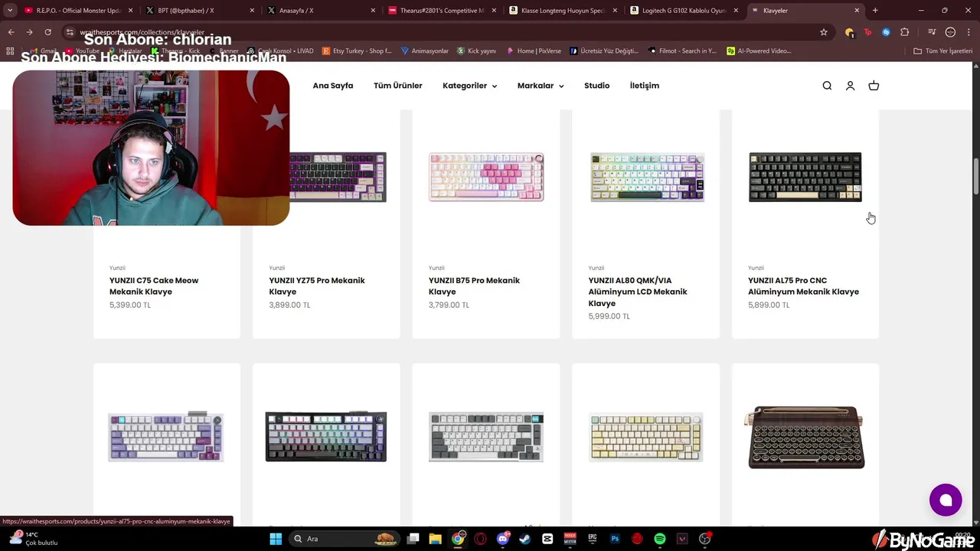Expand the Markalar dropdown menu
This screenshot has width=980, height=551.
point(541,86)
